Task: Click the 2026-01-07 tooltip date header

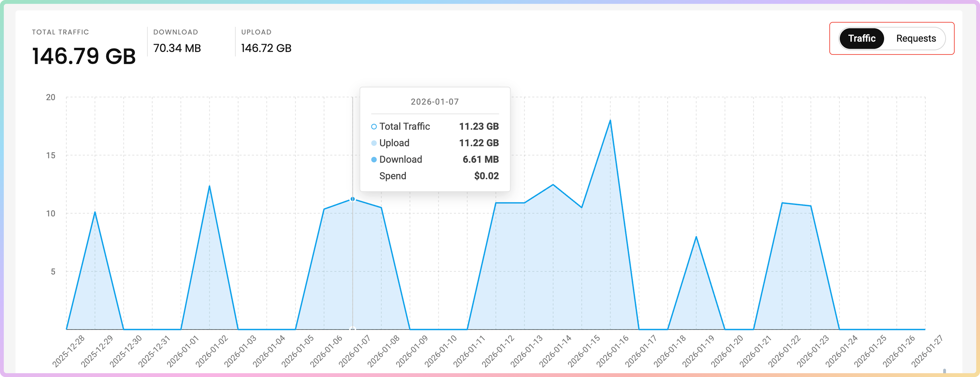Action: [x=435, y=102]
